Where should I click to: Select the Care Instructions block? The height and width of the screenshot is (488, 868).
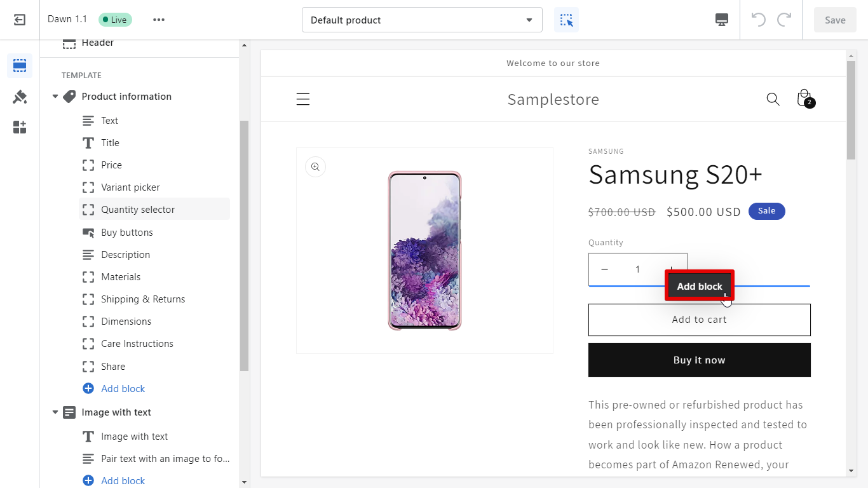coord(154,344)
